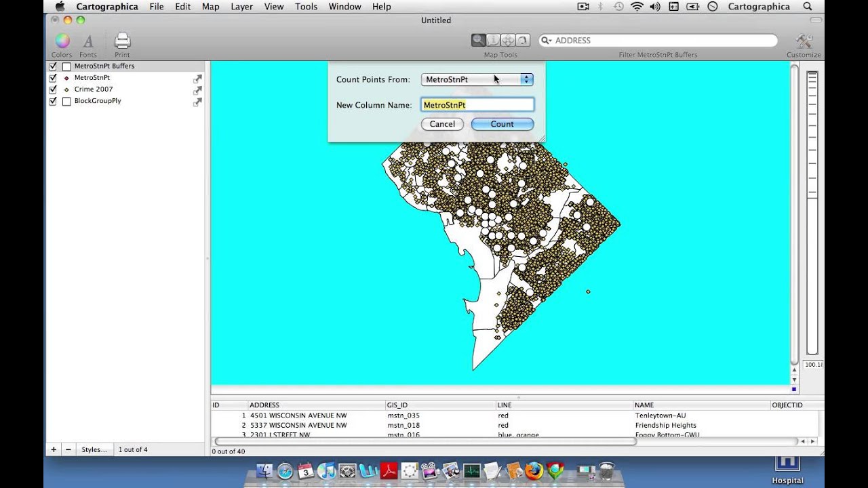Open the Fonts panel from the toolbar
Viewport: 868px width, 488px height.
[x=88, y=41]
